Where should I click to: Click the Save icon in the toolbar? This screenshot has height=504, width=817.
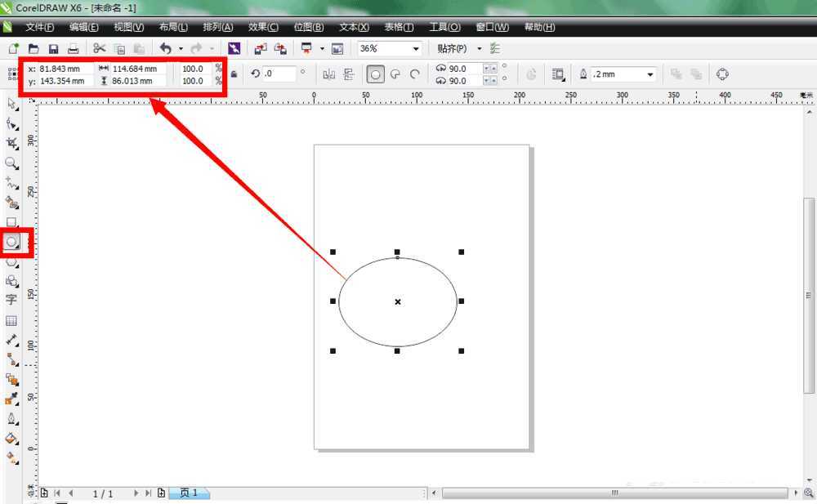coord(53,49)
